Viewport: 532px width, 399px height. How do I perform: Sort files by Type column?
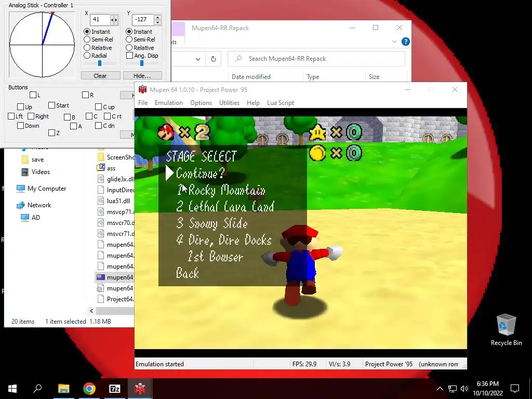point(313,77)
